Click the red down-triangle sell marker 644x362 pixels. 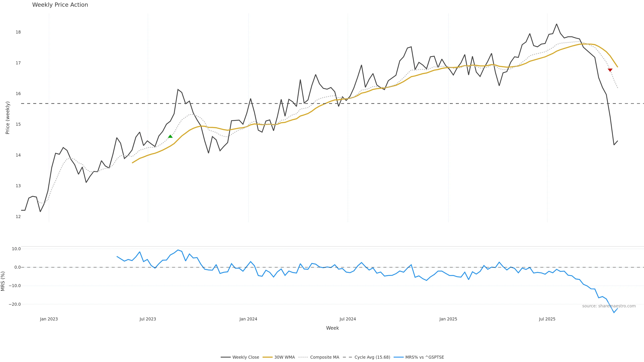pyautogui.click(x=610, y=70)
